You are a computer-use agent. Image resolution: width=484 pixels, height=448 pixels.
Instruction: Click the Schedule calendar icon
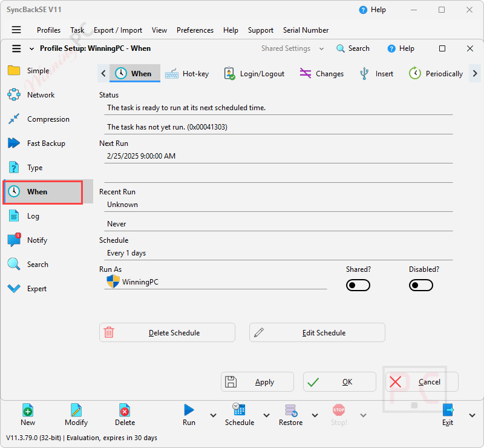point(239,410)
